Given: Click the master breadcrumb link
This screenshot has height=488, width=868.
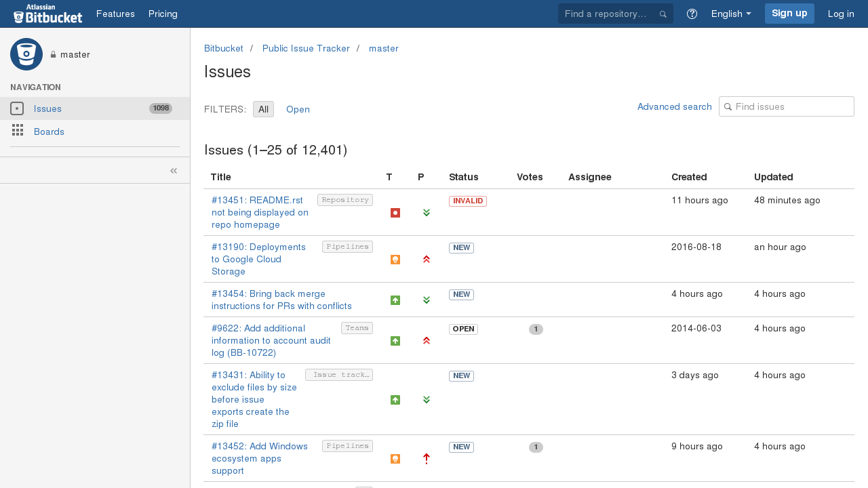Looking at the screenshot, I should click(384, 49).
